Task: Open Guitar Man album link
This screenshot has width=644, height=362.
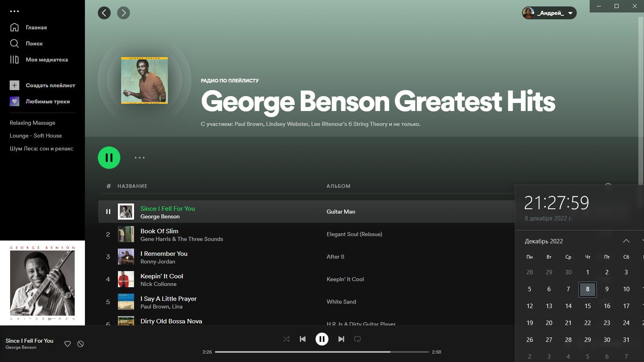Action: point(341,212)
